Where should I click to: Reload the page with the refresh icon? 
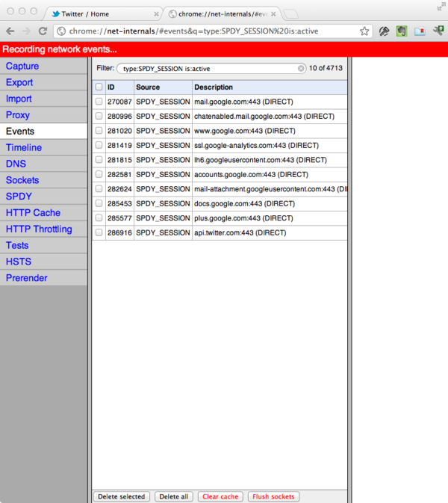click(43, 31)
